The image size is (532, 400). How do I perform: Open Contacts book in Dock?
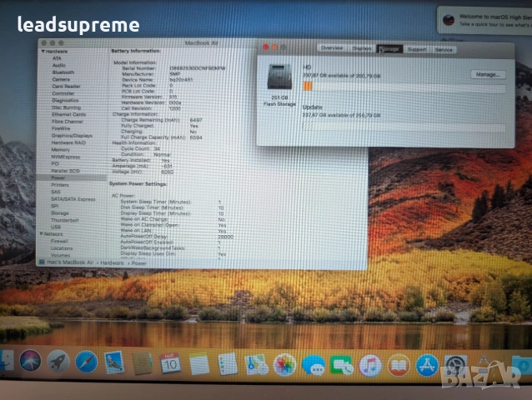tap(142, 363)
